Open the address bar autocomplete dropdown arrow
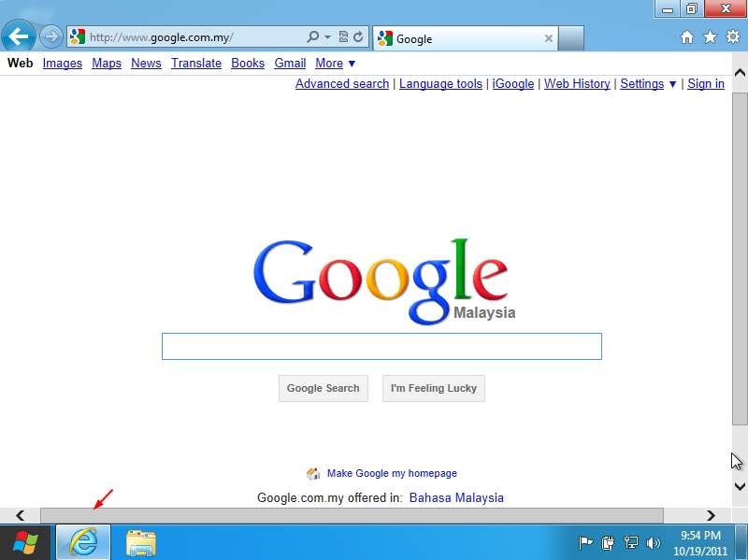 [328, 36]
